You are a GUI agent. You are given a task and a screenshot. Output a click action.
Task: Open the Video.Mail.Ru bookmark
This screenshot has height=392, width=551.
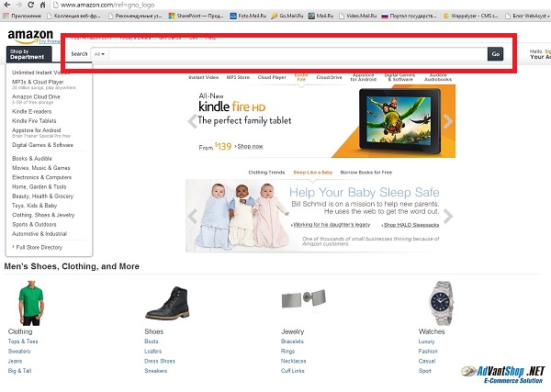358,16
